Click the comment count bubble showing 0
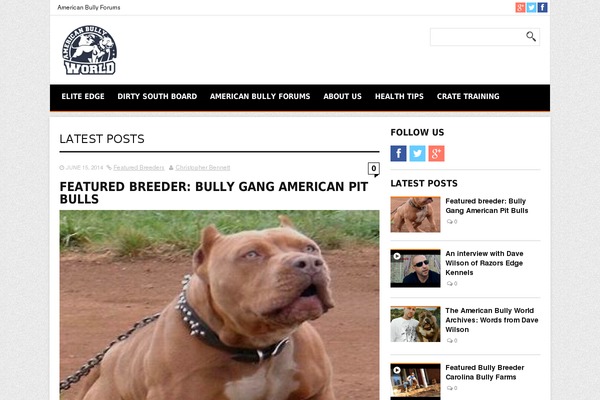 (373, 169)
